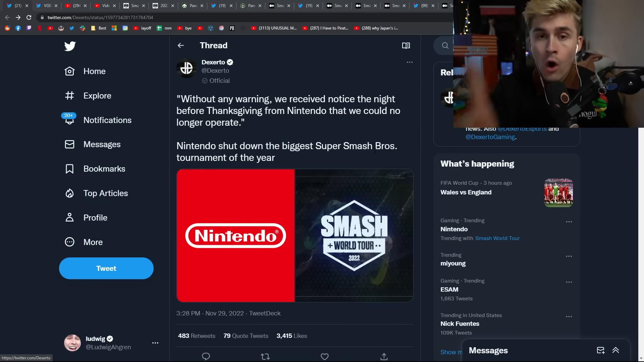Click the Twitter bird logo
The height and width of the screenshot is (362, 644).
[70, 46]
